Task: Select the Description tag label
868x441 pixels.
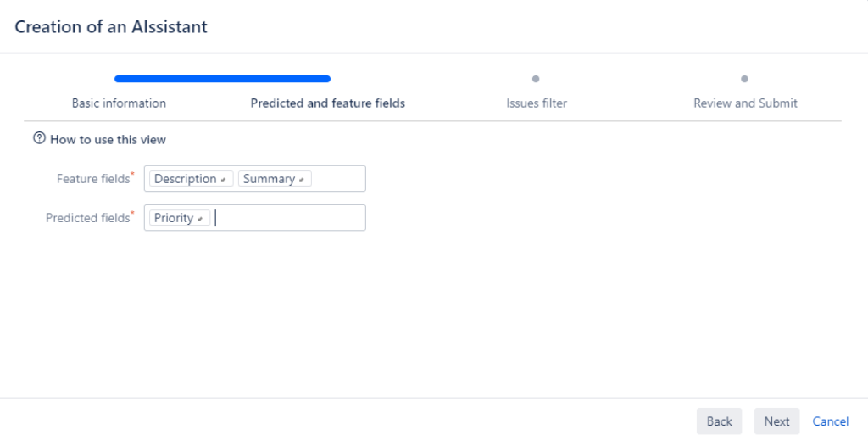Action: pyautogui.click(x=185, y=179)
